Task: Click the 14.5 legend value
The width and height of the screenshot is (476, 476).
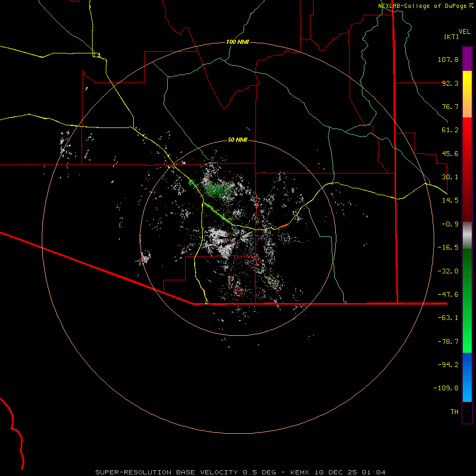Action: (450, 200)
